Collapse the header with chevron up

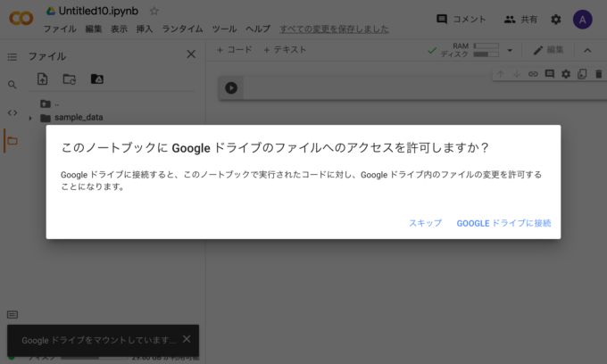pos(587,50)
